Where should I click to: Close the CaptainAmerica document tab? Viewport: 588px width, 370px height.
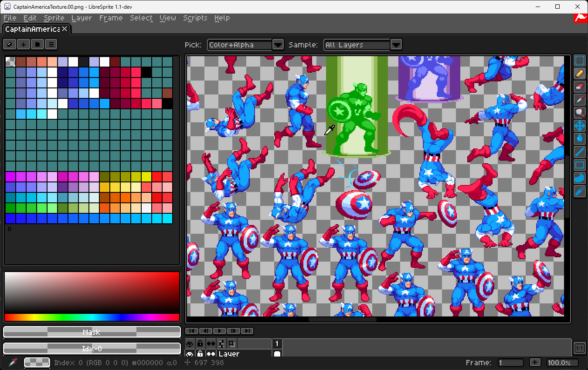click(65, 29)
